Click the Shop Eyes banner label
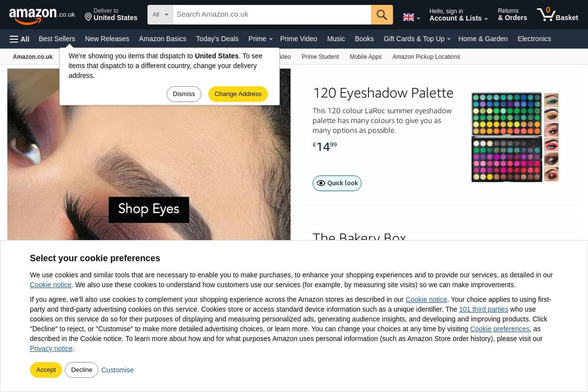 149,209
